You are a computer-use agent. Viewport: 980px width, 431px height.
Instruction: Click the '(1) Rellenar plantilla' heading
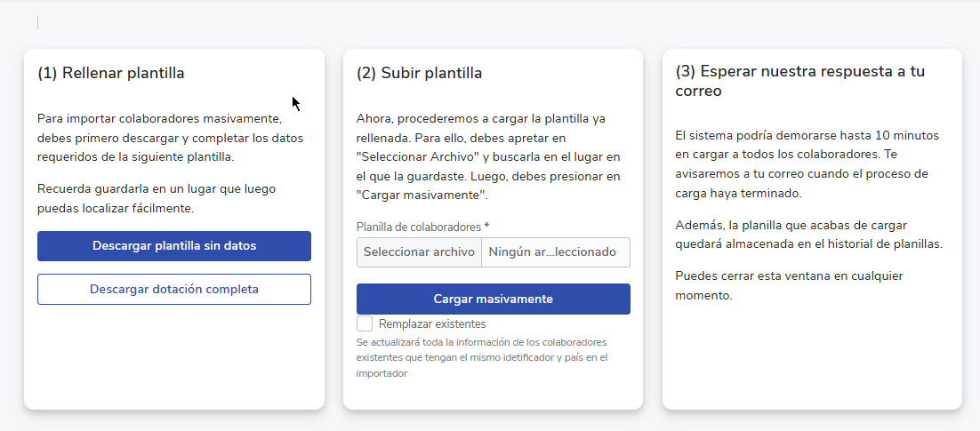pos(111,74)
